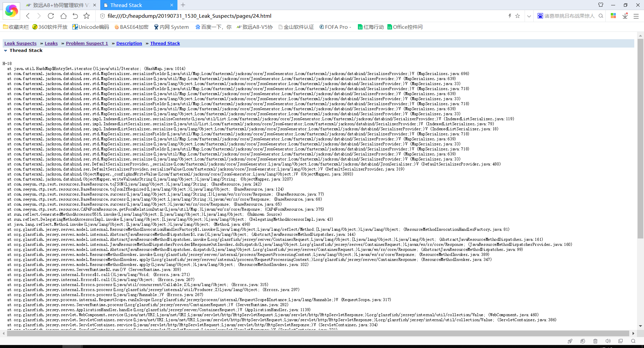Open favorites star beside the undo arrow
This screenshot has height=348, width=644.
87,16
